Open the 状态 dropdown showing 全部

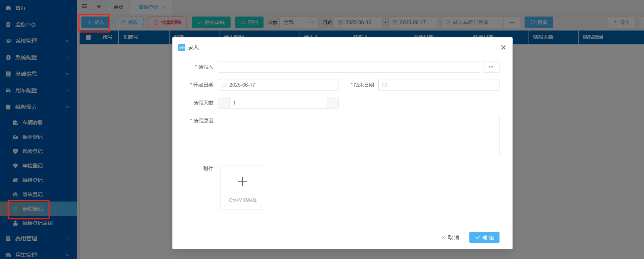[x=298, y=22]
